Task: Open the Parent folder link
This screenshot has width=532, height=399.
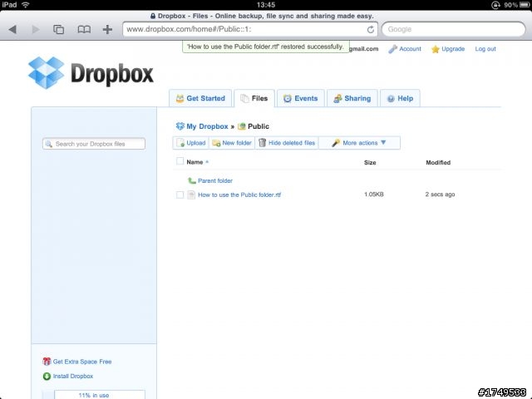Action: click(215, 180)
